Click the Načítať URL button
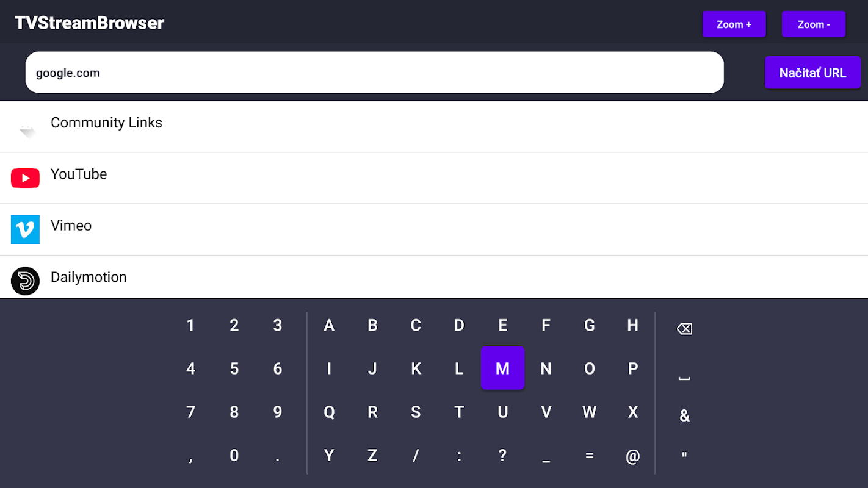This screenshot has height=488, width=868. (x=812, y=73)
